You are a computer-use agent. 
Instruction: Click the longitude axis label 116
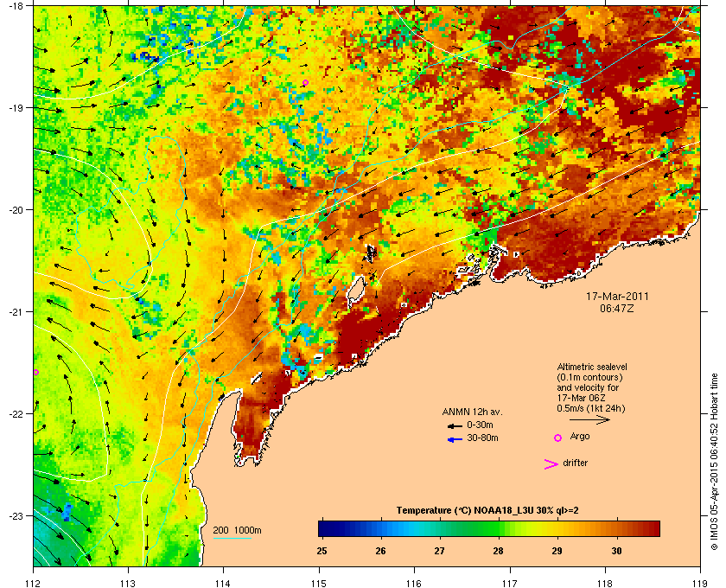click(414, 583)
